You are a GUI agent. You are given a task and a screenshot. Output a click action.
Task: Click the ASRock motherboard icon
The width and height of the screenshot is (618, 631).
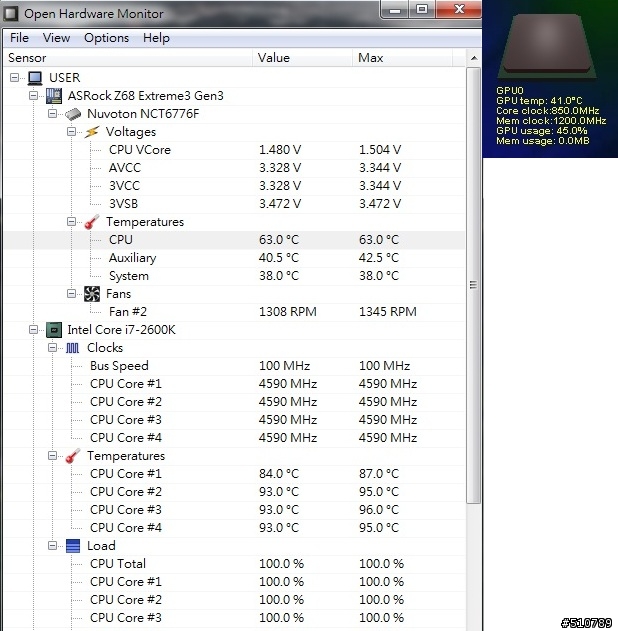(x=54, y=96)
